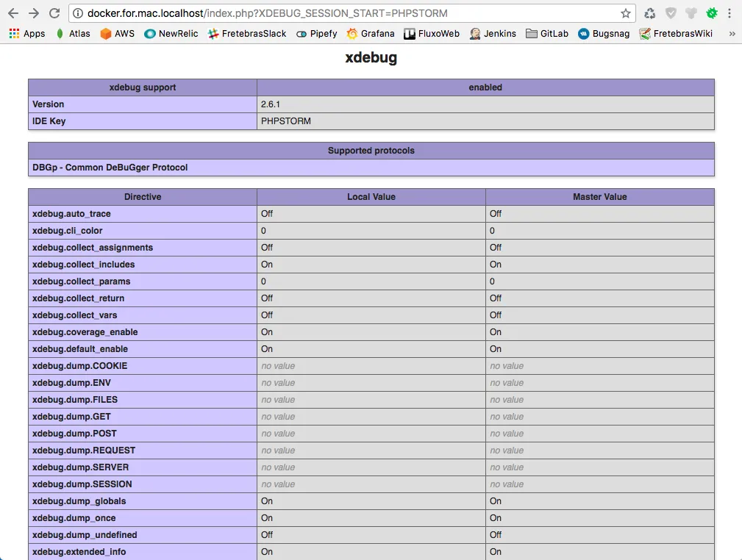The width and height of the screenshot is (742, 560).
Task: View site information icon in address bar
Action: click(x=78, y=13)
